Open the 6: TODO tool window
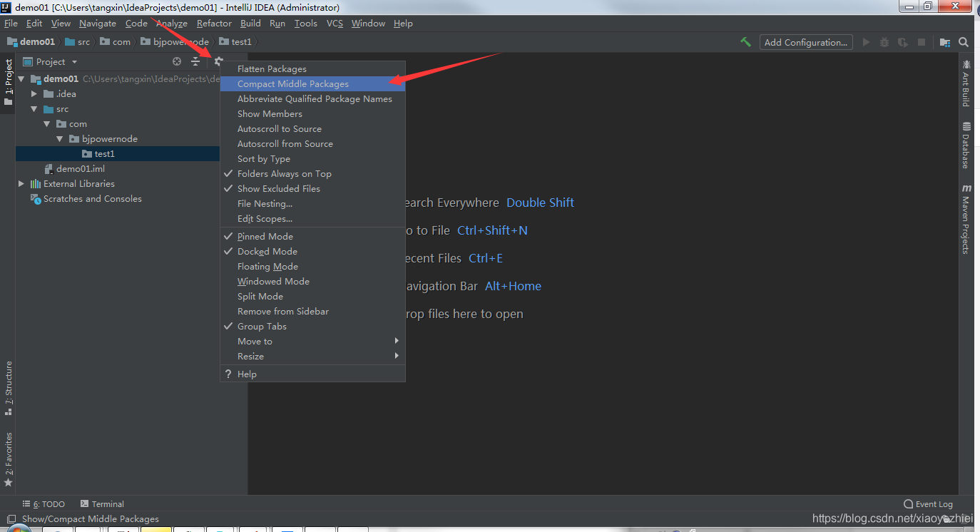980x532 pixels. pyautogui.click(x=44, y=503)
